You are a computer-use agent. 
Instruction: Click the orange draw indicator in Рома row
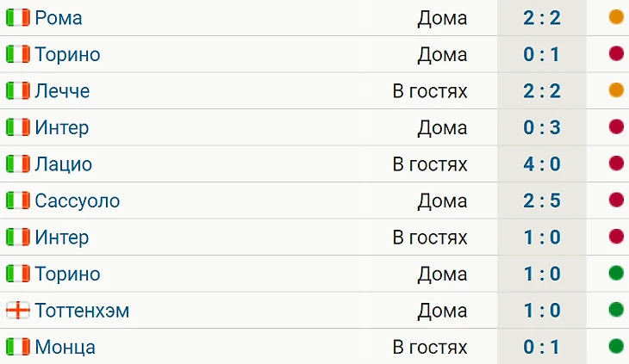point(615,17)
